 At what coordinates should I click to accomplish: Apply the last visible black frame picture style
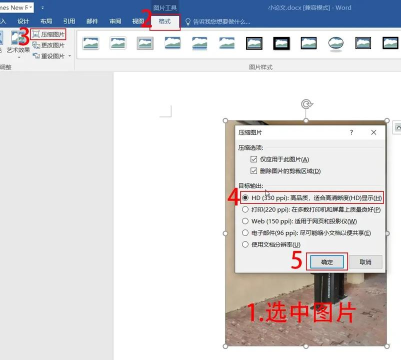(390, 43)
